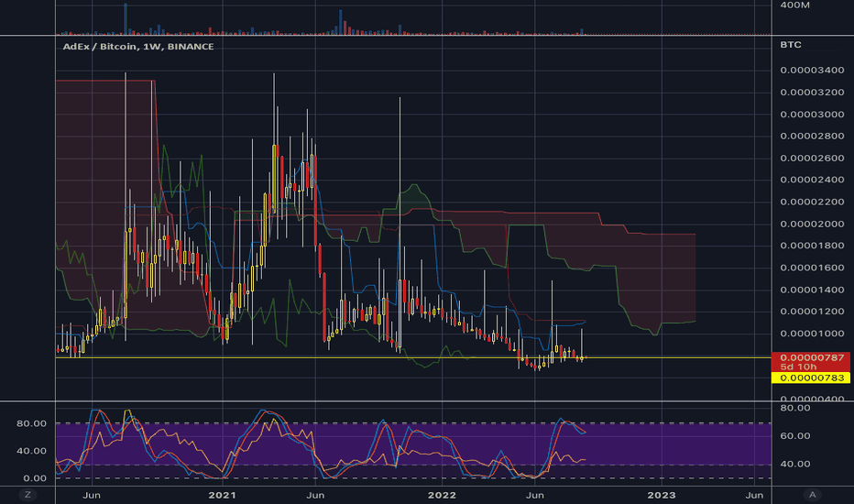Click the 2022 time axis label
The width and height of the screenshot is (854, 504).
point(442,495)
